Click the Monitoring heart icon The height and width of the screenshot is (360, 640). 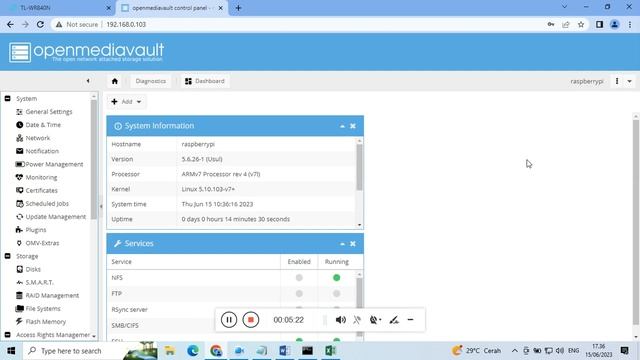19,177
